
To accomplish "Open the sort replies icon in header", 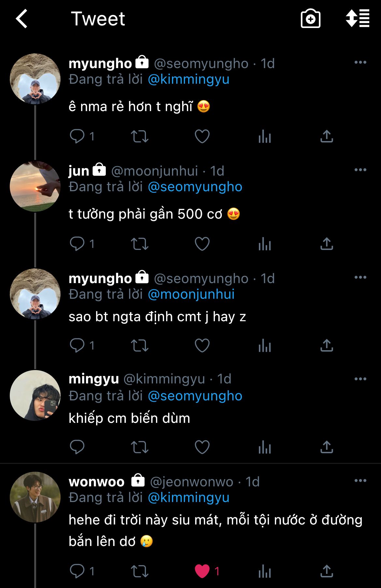I will 357,19.
